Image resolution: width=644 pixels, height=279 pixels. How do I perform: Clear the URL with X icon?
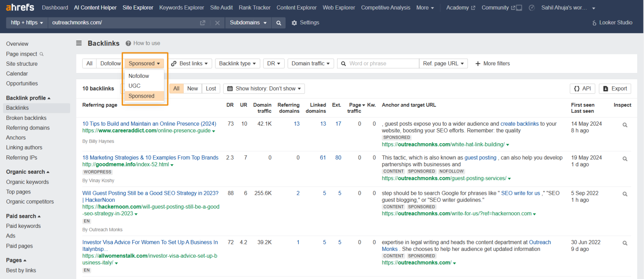217,23
